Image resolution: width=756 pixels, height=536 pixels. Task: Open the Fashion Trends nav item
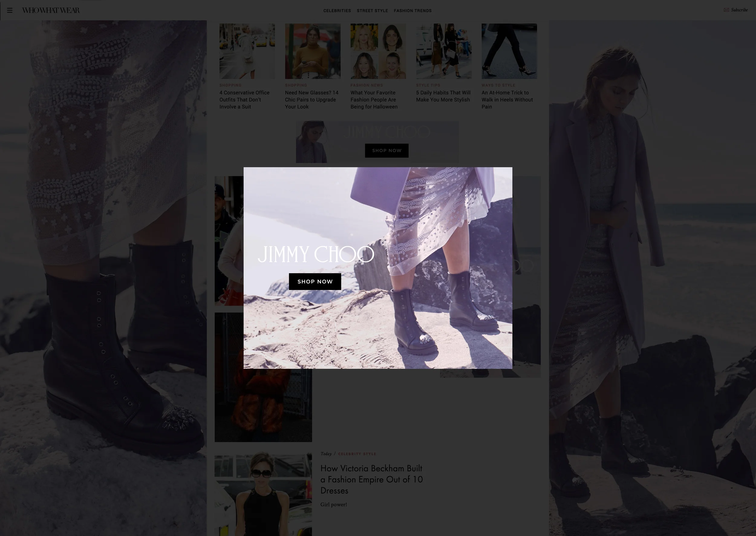412,11
